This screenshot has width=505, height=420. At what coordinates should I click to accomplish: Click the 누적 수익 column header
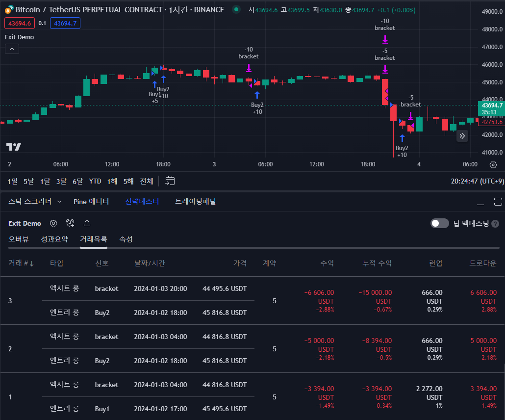click(377, 263)
